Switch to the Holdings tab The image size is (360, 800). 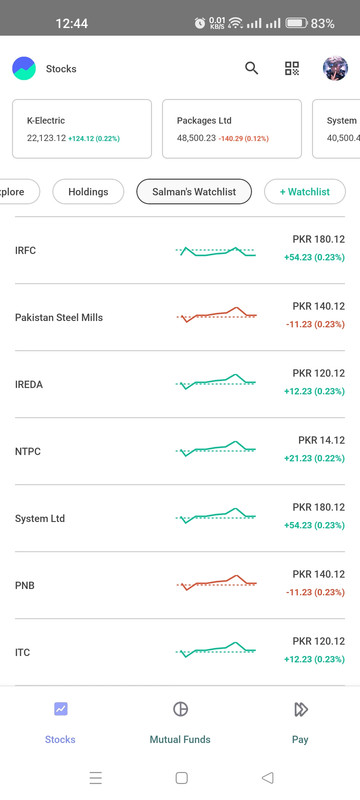(x=88, y=192)
